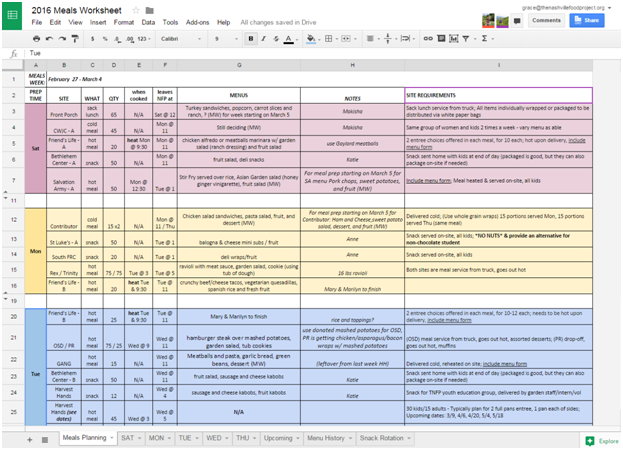623x450 pixels.
Task: Select the 16 lbs ravioli notes cell
Action: point(352,270)
